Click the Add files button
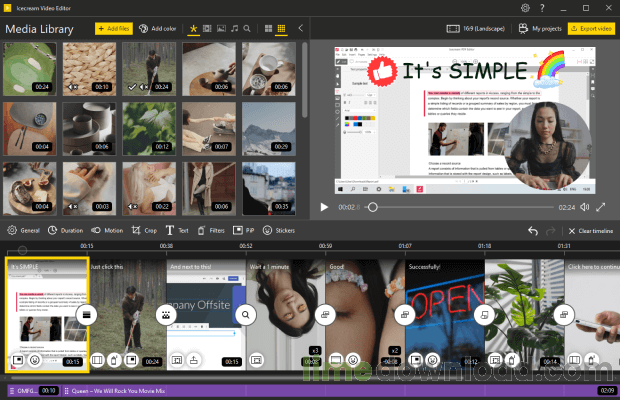 113,29
